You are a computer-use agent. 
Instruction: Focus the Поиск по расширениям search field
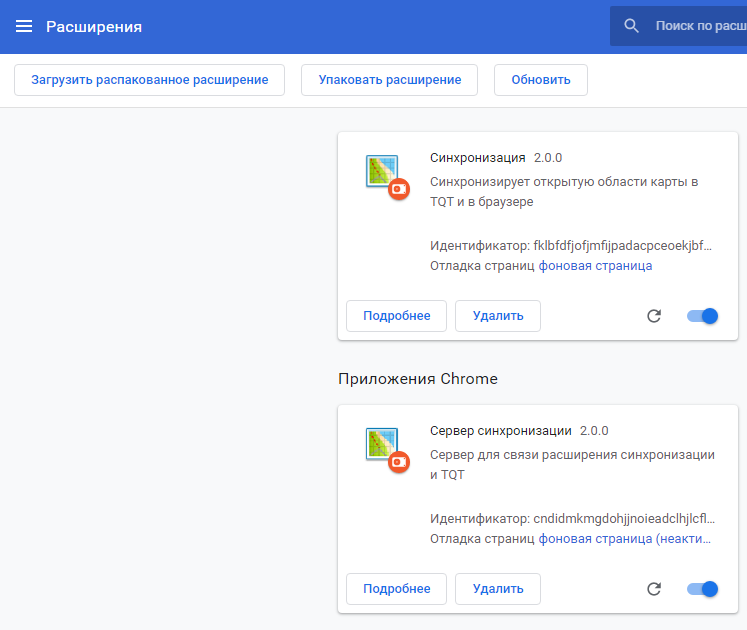(678, 26)
